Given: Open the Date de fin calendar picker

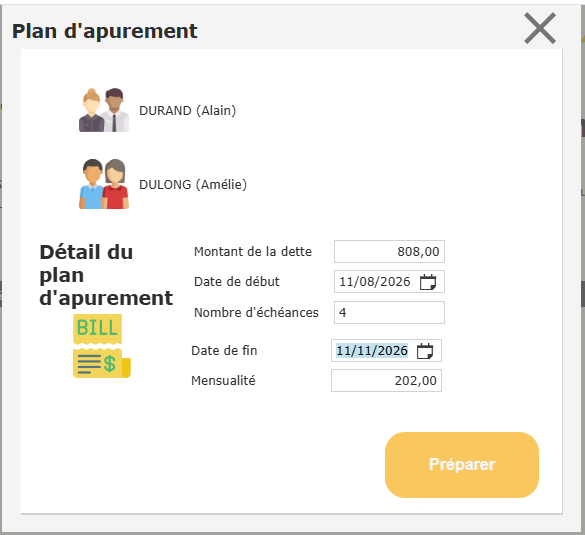Looking at the screenshot, I should coord(425,351).
